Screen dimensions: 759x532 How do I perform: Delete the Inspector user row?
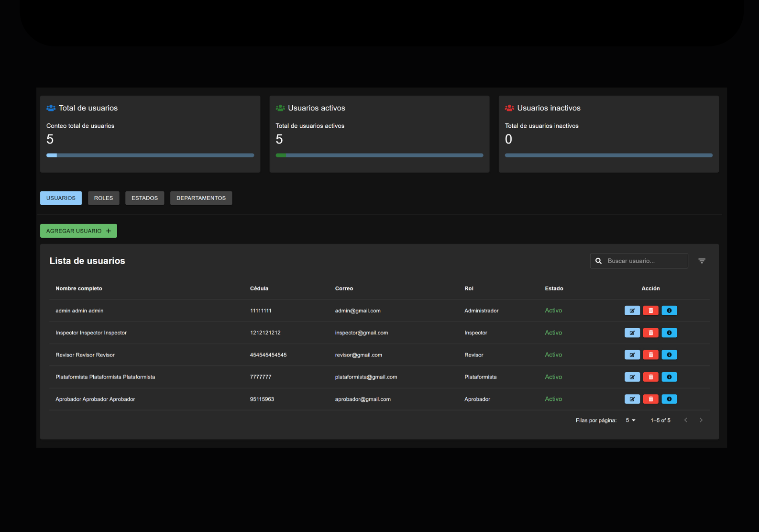(650, 332)
